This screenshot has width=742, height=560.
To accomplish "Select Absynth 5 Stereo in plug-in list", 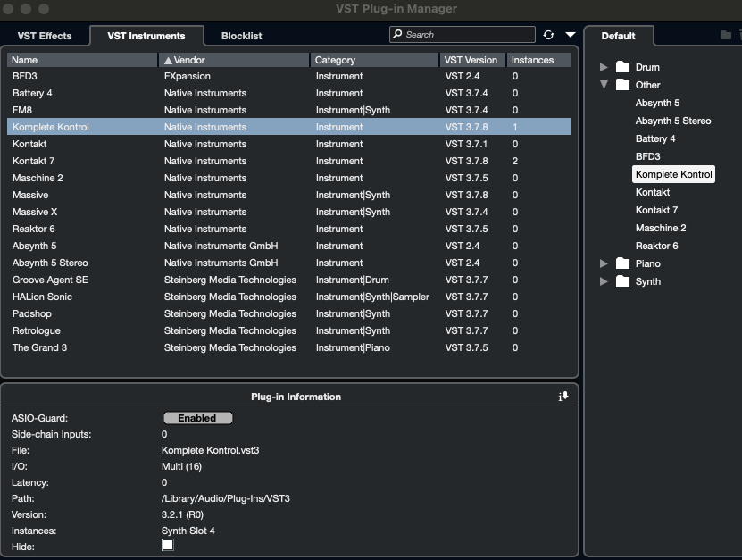I will (289, 263).
